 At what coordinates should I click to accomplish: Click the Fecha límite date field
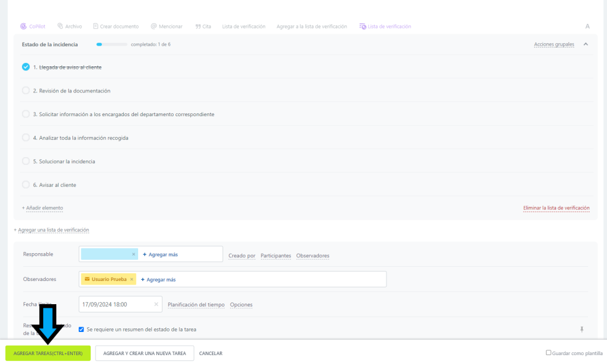[116, 305]
